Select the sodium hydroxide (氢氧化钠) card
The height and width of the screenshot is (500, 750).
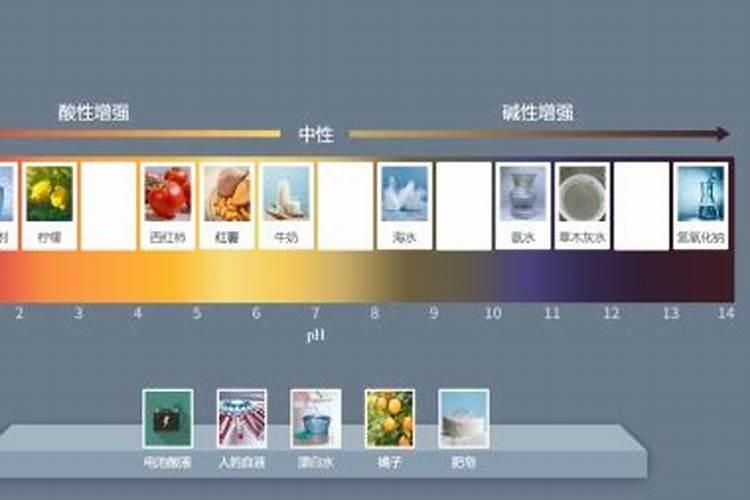coord(701,206)
